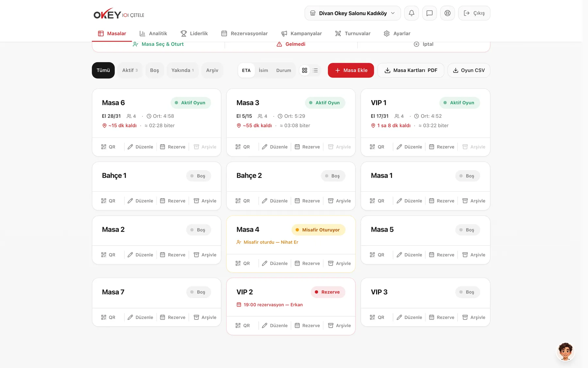Click the Masa Ekle button
The height and width of the screenshot is (368, 588).
[351, 70]
